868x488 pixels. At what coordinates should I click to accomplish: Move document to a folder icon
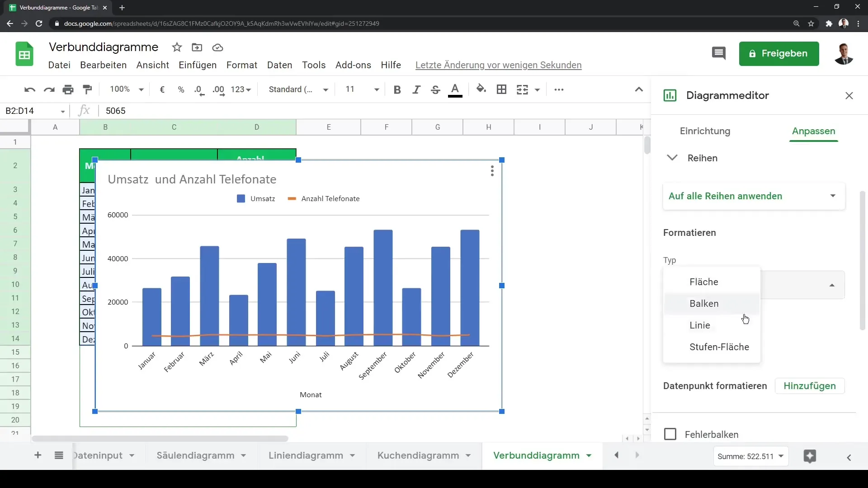pyautogui.click(x=197, y=47)
